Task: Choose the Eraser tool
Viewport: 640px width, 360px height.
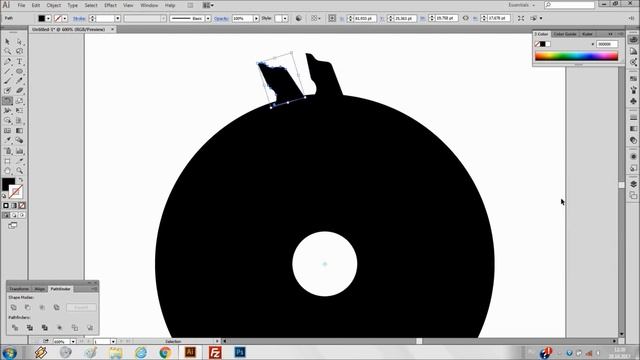Action: 19,91
